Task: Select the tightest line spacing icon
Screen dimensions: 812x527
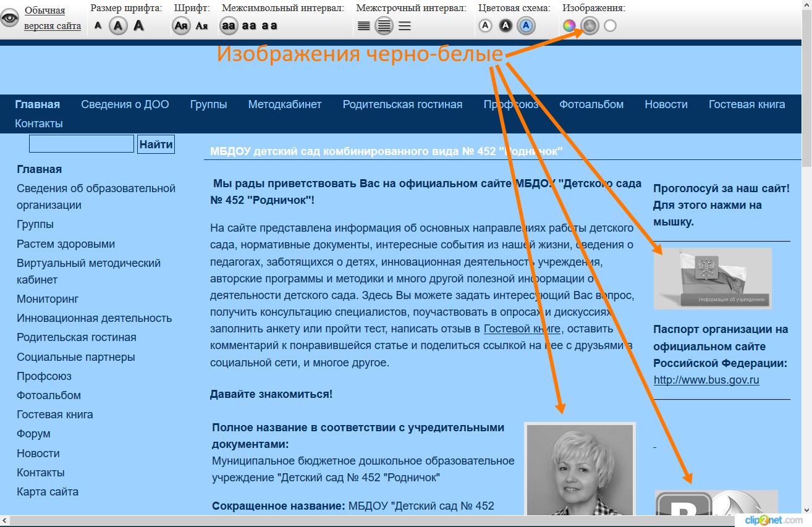Action: [364, 26]
